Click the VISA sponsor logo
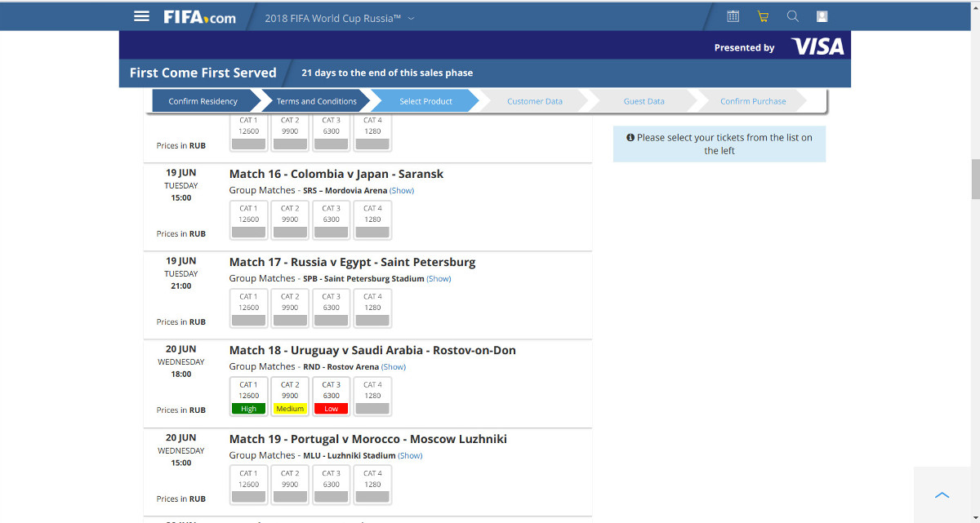Screen dimensions: 980x523 (817, 47)
